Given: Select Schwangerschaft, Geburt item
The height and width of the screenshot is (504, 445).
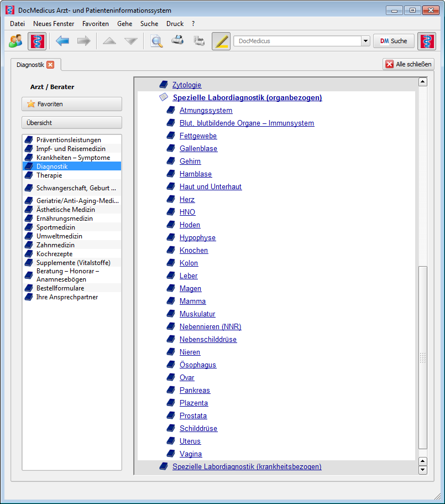Looking at the screenshot, I should (72, 188).
